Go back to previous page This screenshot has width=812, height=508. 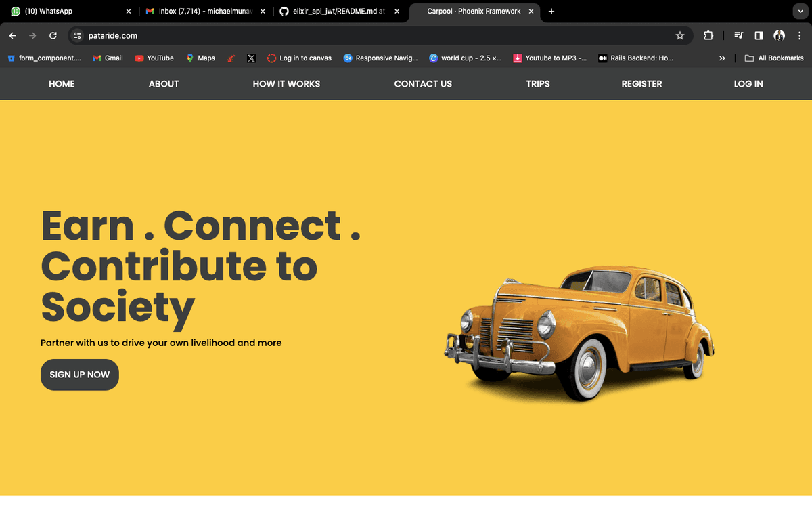(13, 35)
